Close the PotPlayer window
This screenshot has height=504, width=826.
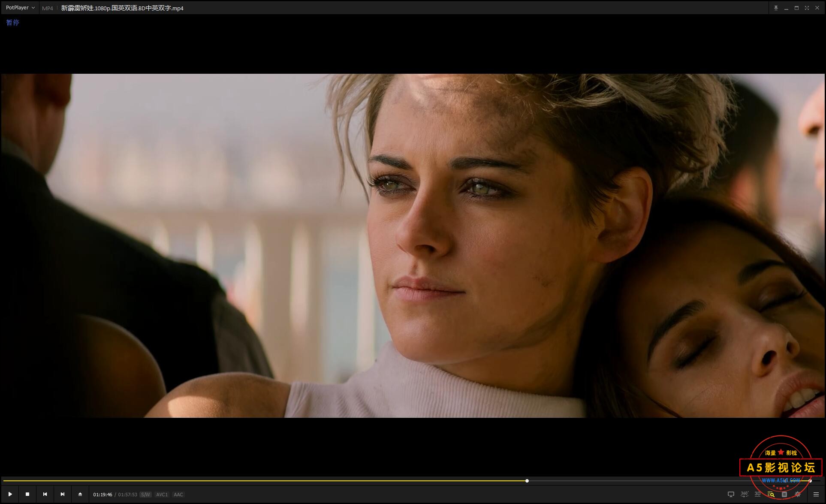817,8
